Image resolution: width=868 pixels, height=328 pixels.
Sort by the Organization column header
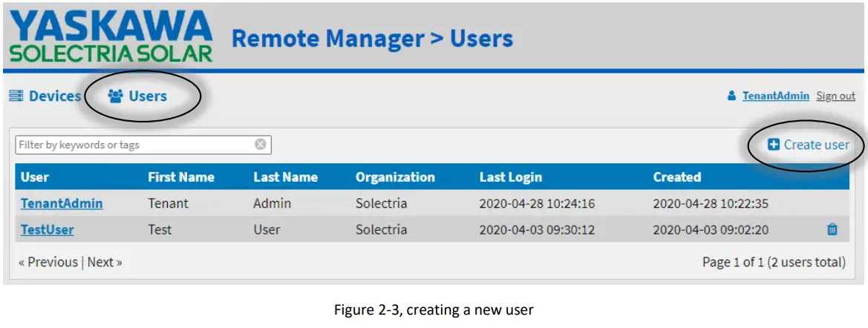coord(395,177)
